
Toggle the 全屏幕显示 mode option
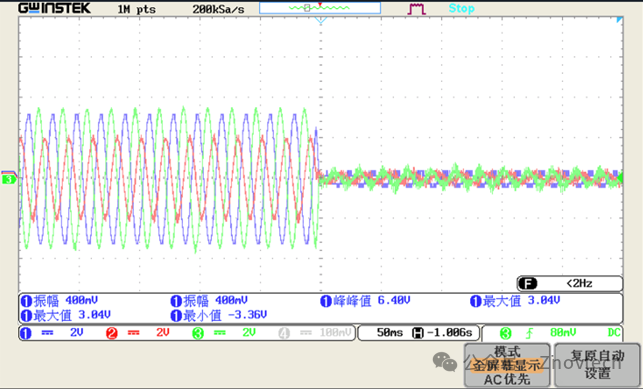[x=507, y=365]
